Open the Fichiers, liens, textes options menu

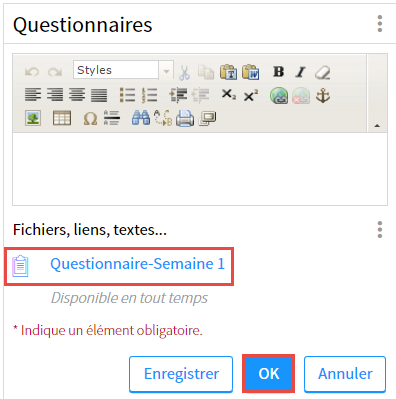380,230
